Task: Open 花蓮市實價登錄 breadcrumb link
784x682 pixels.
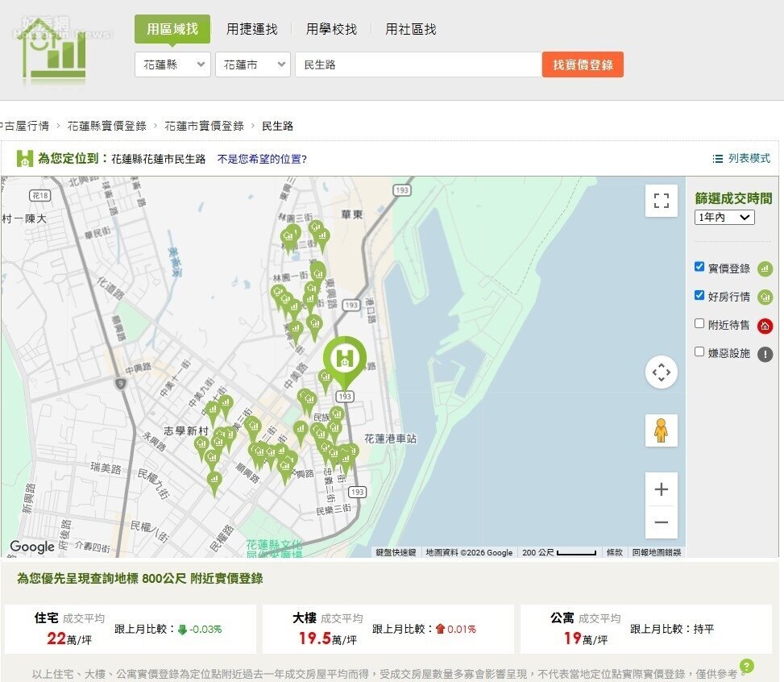Action: (204, 126)
